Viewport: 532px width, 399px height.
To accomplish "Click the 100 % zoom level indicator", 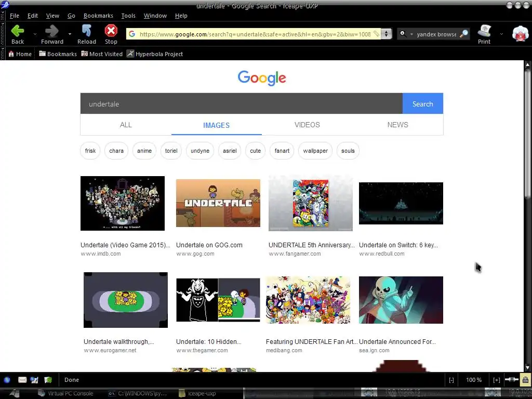I will 474,380.
